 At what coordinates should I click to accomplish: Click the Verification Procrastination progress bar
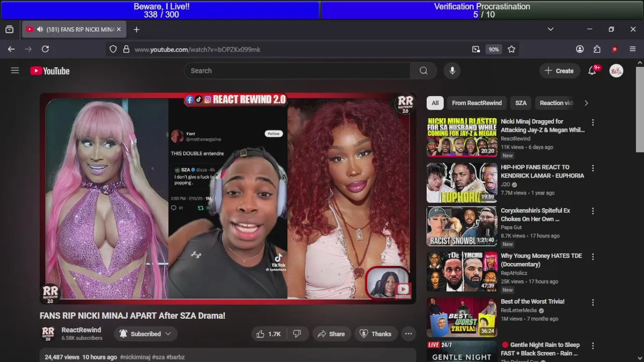pos(482,10)
